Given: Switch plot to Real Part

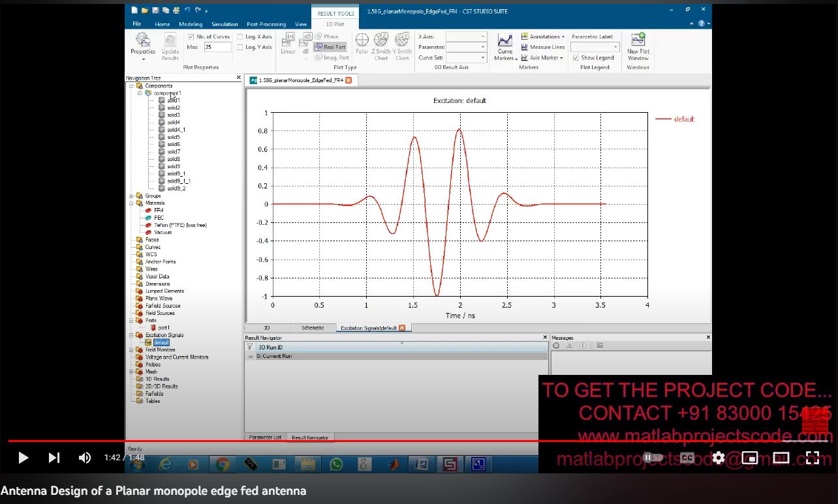Looking at the screenshot, I should 330,47.
